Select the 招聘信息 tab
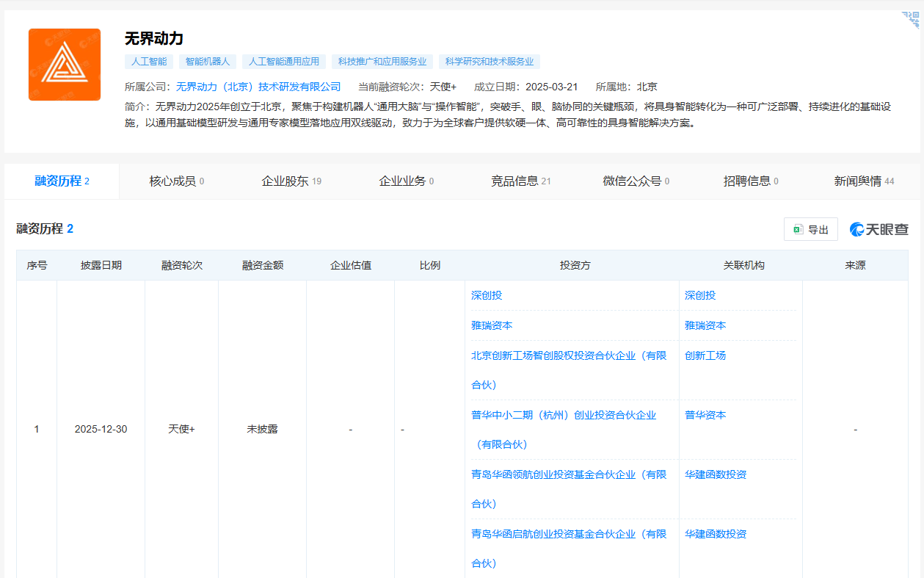This screenshot has height=578, width=924. 750,181
